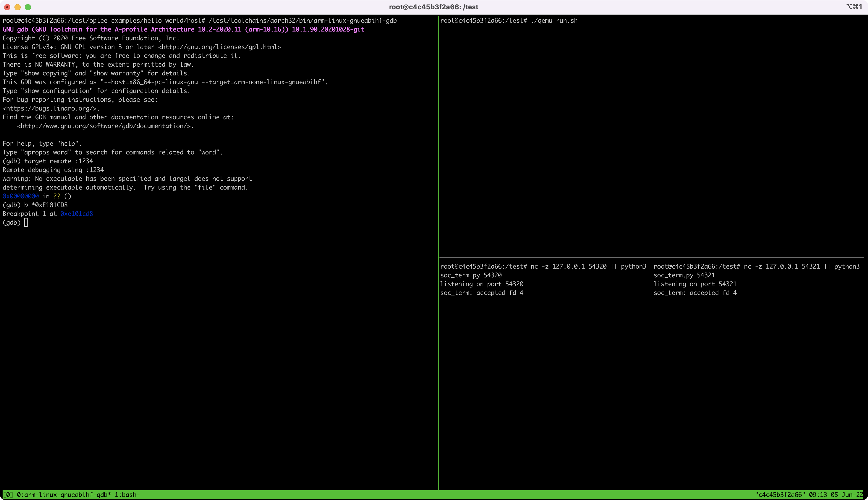Click "Remote debugging using :1234" line
Image resolution: width=868 pixels, height=500 pixels.
[53, 170]
